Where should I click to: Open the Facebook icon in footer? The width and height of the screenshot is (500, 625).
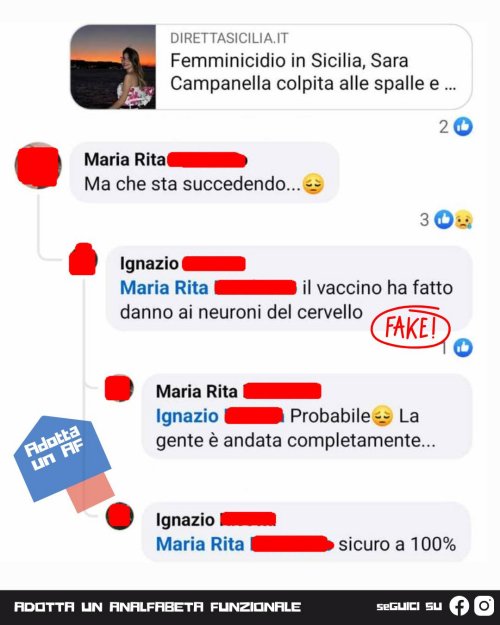[459, 606]
